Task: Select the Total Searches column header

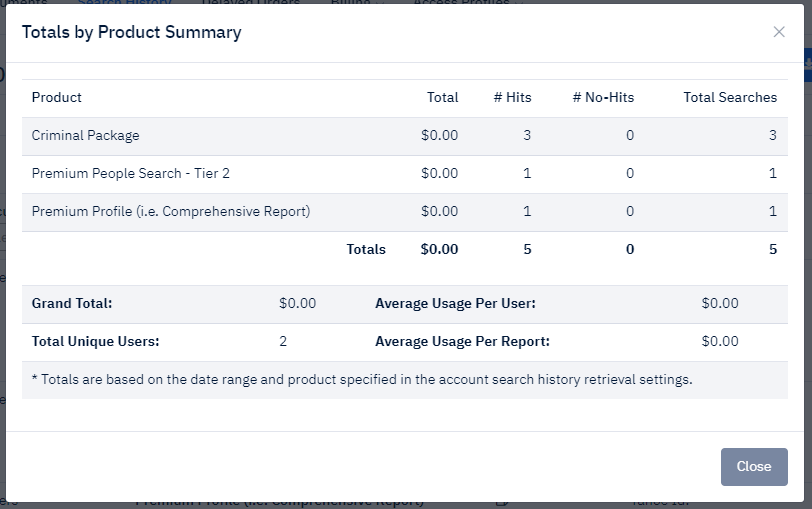Action: [x=729, y=97]
